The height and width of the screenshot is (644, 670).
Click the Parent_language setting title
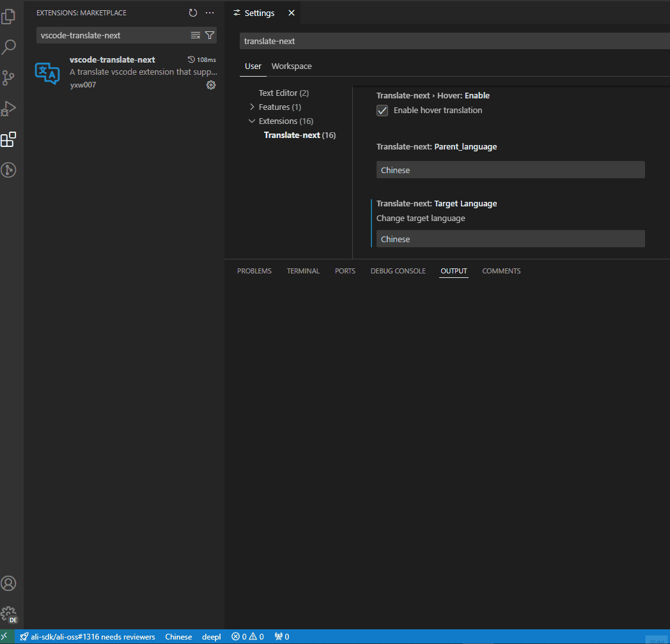coord(436,146)
